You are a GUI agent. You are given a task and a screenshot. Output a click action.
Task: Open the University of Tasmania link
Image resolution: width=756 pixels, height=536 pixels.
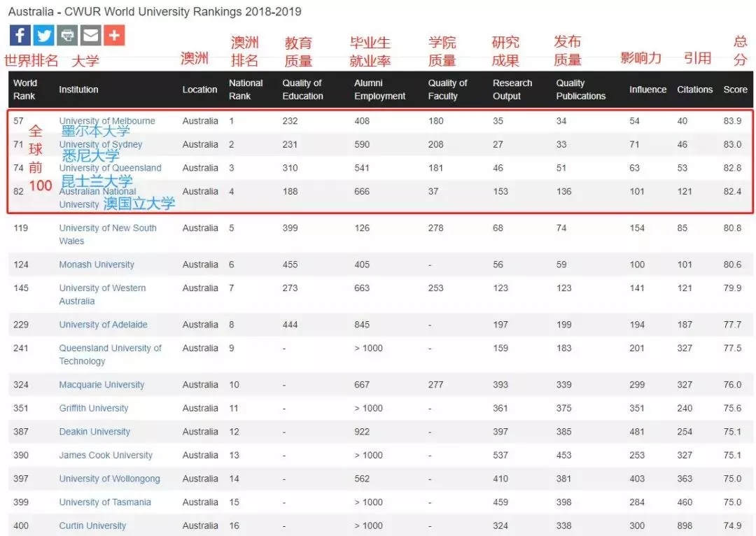click(x=105, y=502)
